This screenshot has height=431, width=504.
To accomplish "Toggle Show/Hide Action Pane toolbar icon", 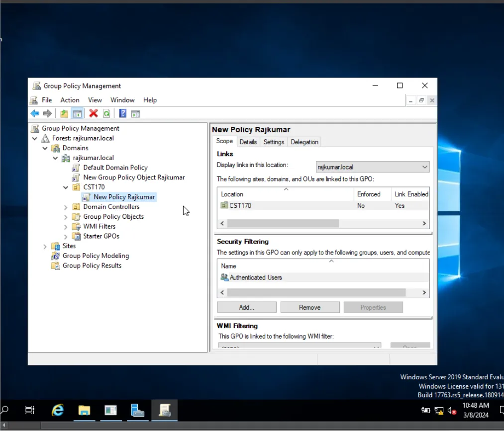I will pyautogui.click(x=136, y=114).
